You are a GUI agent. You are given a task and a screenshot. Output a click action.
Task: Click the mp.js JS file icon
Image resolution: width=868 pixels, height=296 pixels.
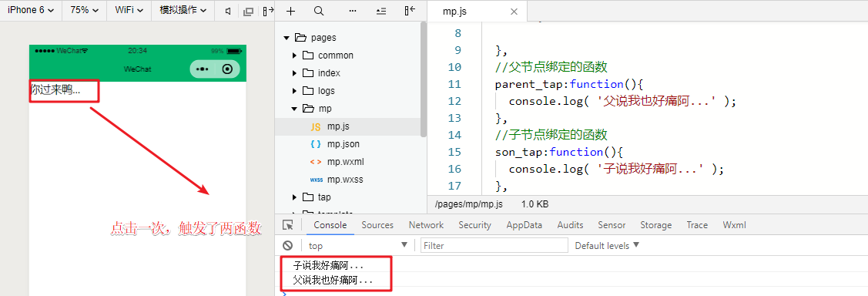click(x=316, y=126)
